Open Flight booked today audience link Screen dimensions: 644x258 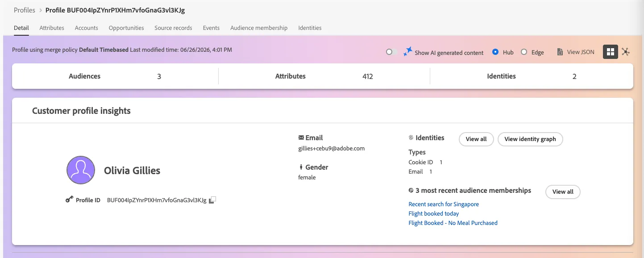click(434, 213)
